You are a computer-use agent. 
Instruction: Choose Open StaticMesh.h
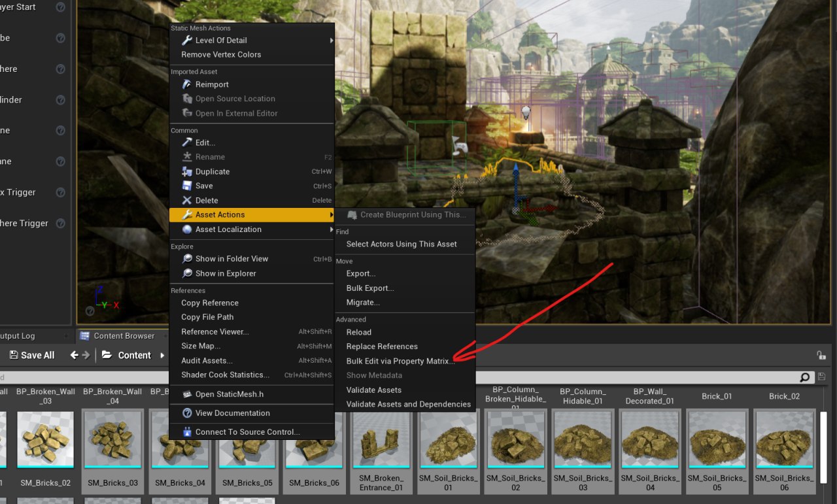tap(252, 394)
